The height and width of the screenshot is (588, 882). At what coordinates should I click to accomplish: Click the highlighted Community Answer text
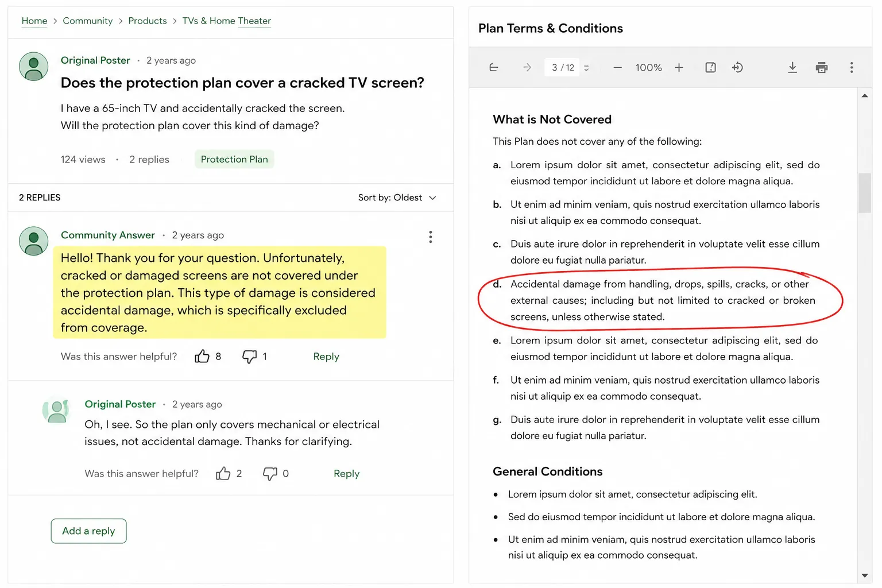(x=219, y=292)
